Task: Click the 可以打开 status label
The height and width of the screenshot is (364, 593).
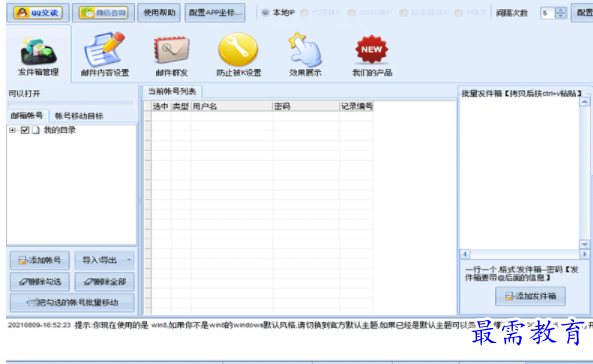Action: [24, 93]
